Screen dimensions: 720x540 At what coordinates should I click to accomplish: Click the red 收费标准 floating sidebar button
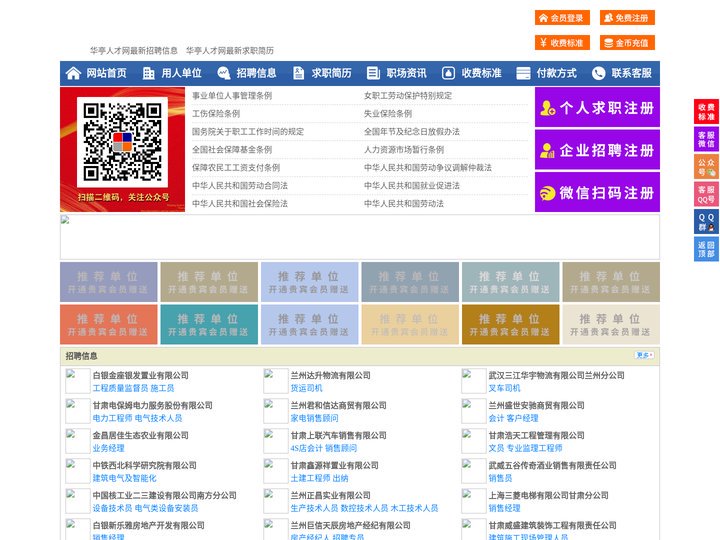coord(706,112)
